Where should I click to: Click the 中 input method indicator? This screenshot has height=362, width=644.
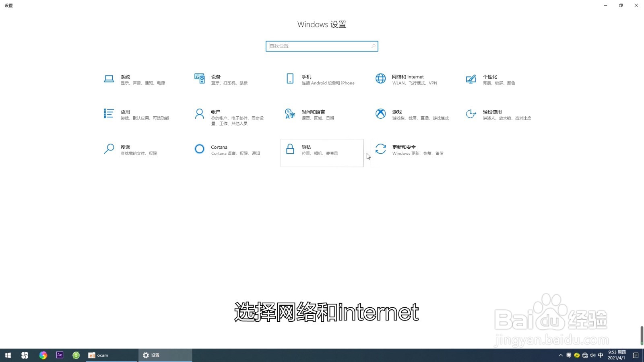point(601,355)
